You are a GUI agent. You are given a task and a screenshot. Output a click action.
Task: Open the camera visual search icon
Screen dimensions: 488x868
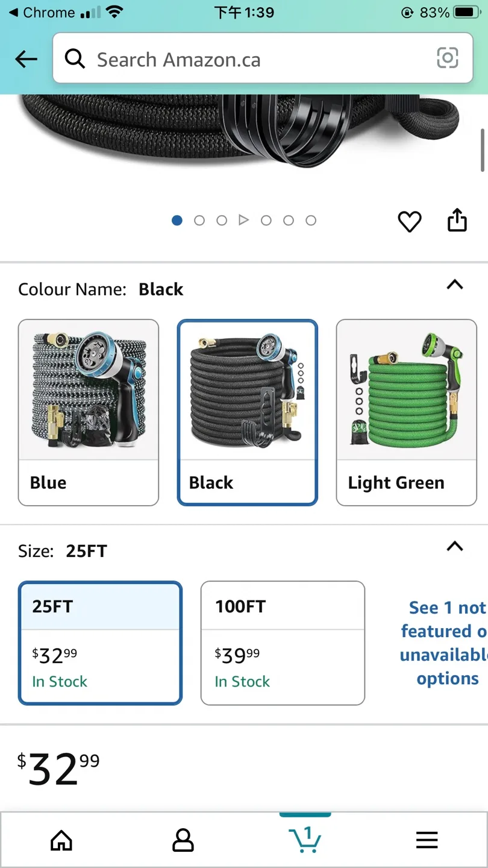coord(447,58)
